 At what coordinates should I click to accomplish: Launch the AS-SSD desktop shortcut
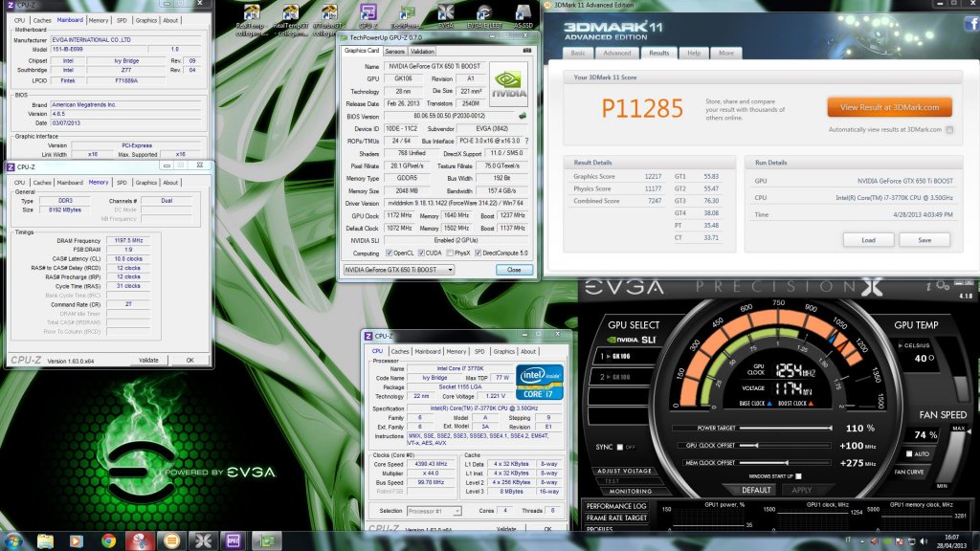point(523,14)
